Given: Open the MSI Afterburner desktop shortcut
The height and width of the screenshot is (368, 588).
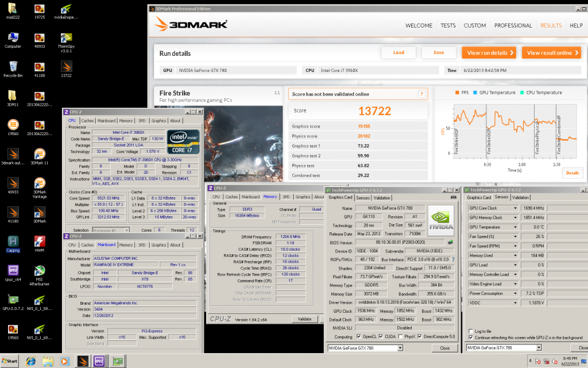Looking at the screenshot, I should click(x=40, y=270).
